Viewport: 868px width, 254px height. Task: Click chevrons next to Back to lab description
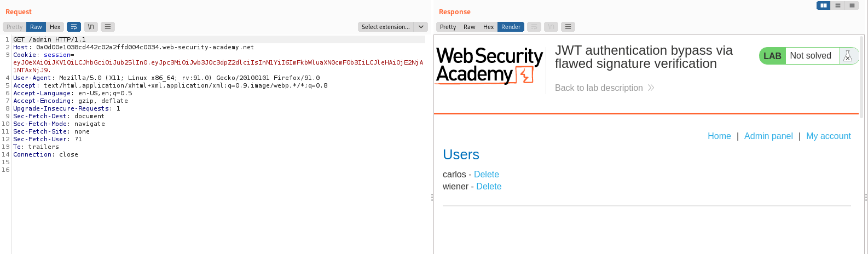pyautogui.click(x=651, y=88)
